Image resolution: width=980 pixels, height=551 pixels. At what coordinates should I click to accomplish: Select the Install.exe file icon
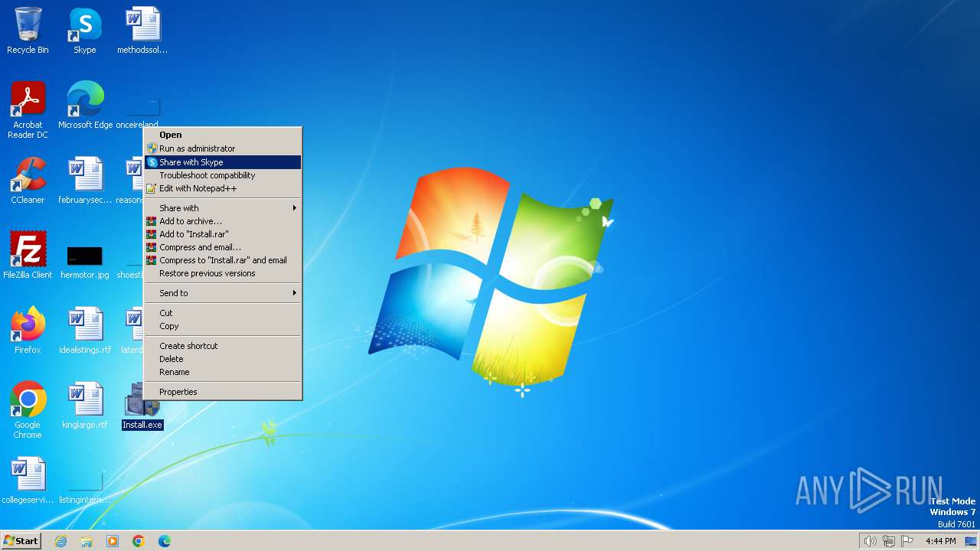coord(142,406)
